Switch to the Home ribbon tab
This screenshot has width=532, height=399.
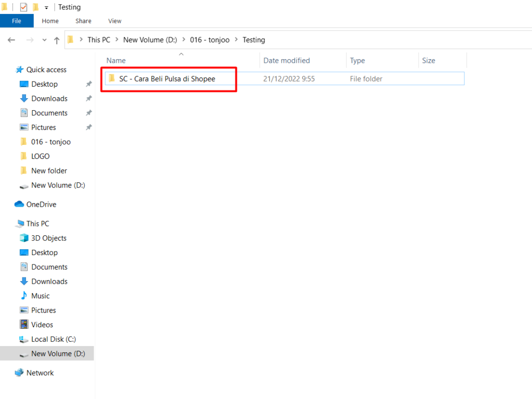[x=50, y=21]
